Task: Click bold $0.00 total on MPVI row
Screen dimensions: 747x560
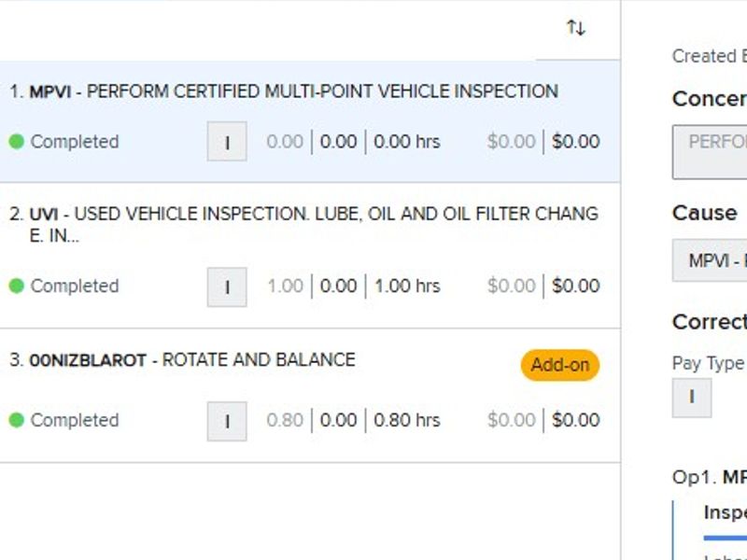Action: (x=575, y=142)
